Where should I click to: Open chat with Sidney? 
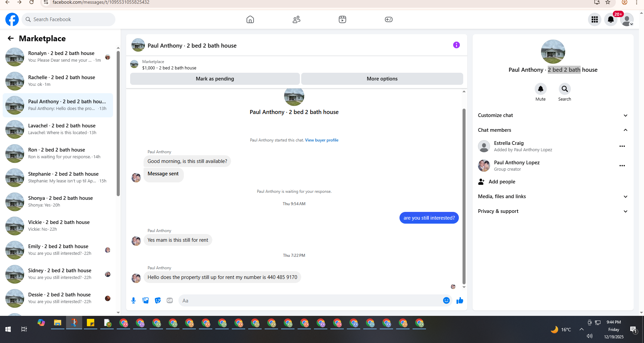[58, 274]
